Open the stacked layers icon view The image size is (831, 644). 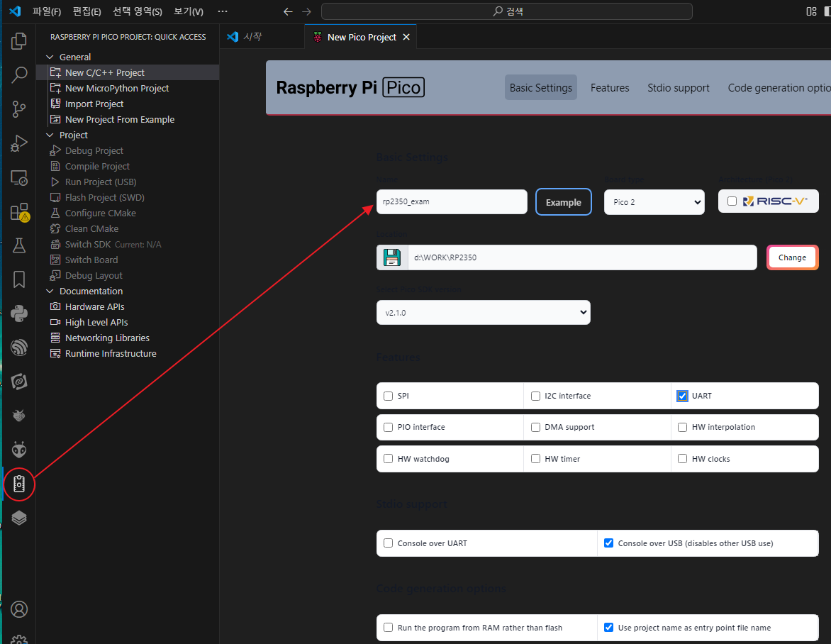click(x=19, y=518)
